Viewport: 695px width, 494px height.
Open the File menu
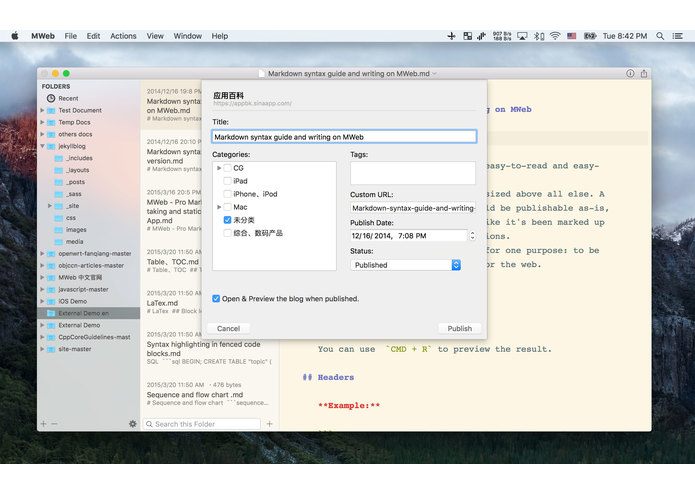[70, 36]
